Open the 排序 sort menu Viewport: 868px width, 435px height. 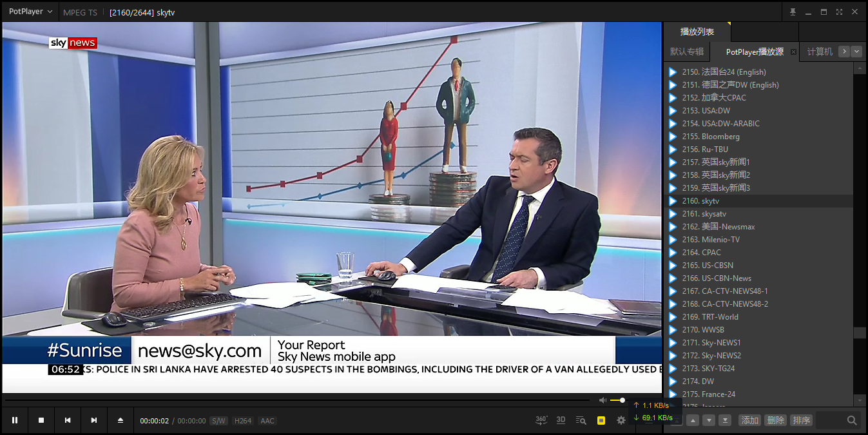click(x=801, y=420)
